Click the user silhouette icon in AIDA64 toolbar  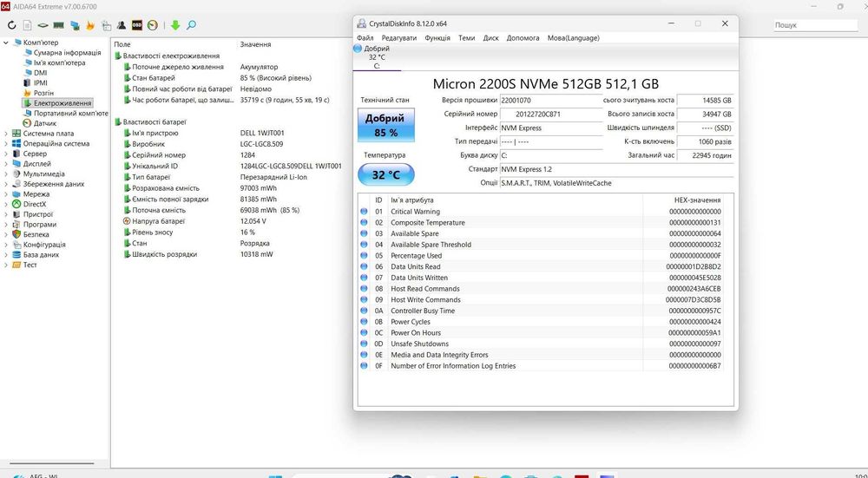pos(122,25)
